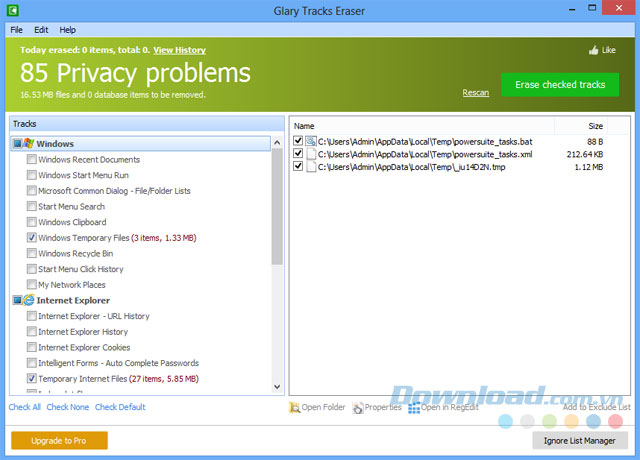The image size is (640, 460).
Task: Click the Open in RegEdit icon
Action: click(x=414, y=407)
